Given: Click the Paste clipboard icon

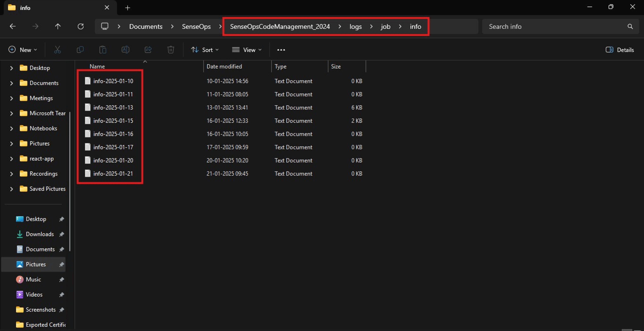Looking at the screenshot, I should [103, 50].
